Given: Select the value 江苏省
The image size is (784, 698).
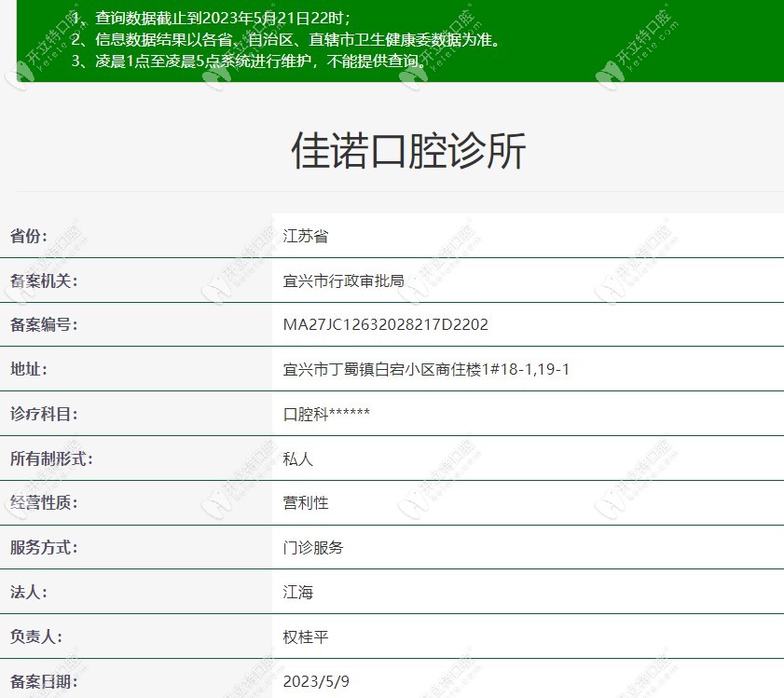Looking at the screenshot, I should pyautogui.click(x=306, y=236).
